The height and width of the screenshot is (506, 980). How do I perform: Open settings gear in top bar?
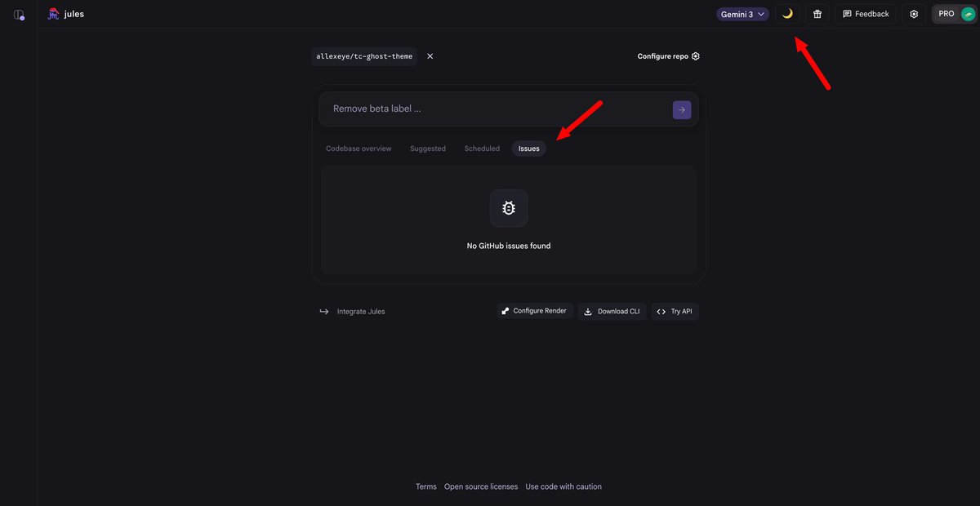914,14
